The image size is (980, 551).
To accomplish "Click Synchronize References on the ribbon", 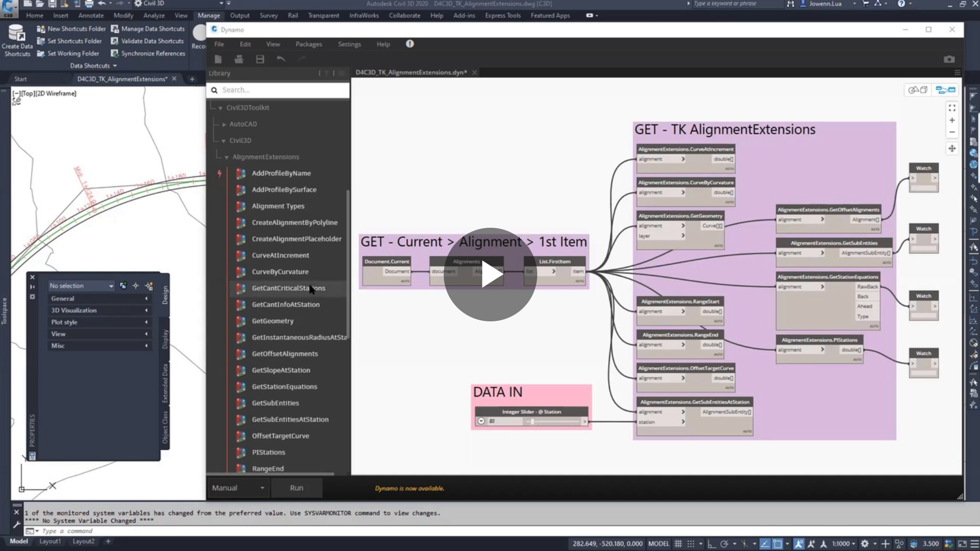I will 148,53.
